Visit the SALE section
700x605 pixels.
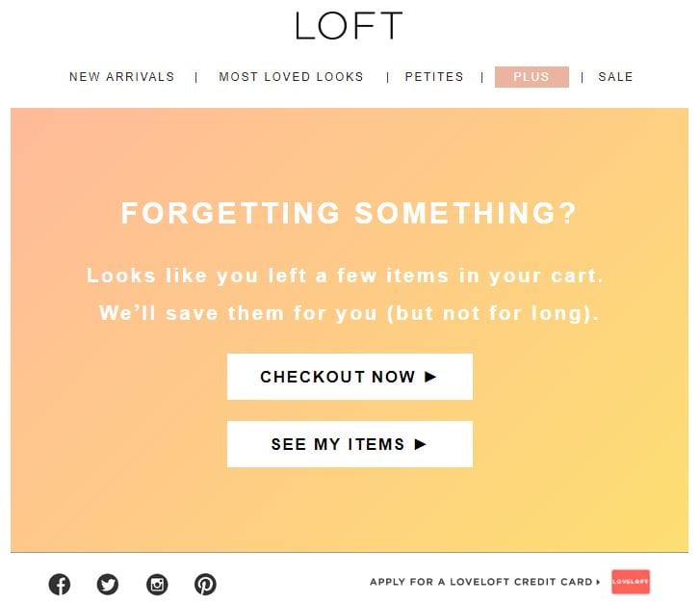coord(615,77)
